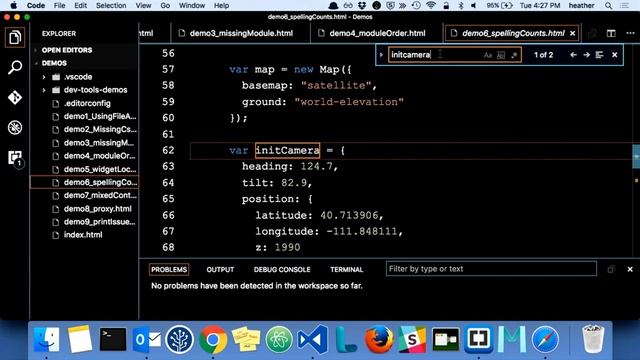
Task: Open demo8_proxy.html file
Action: click(97, 209)
